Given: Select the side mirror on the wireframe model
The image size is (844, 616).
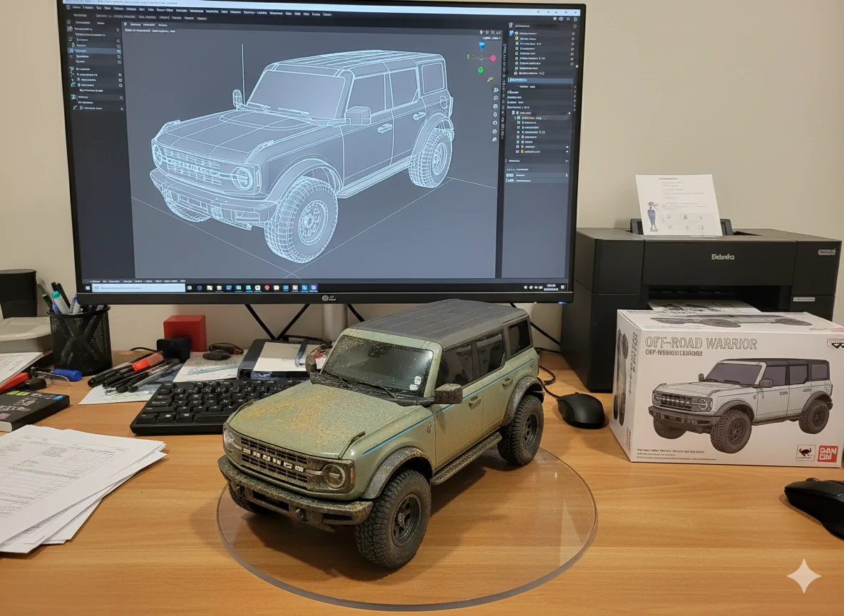Looking at the screenshot, I should (x=358, y=115).
